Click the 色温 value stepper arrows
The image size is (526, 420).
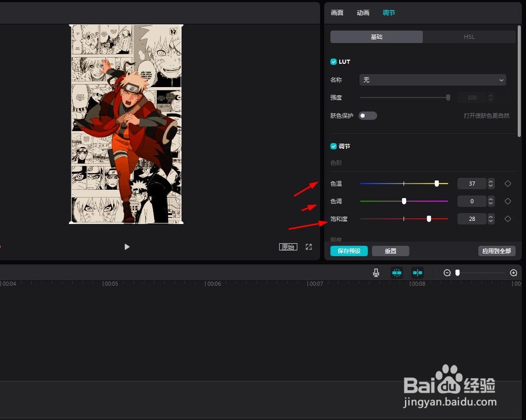[x=491, y=184]
